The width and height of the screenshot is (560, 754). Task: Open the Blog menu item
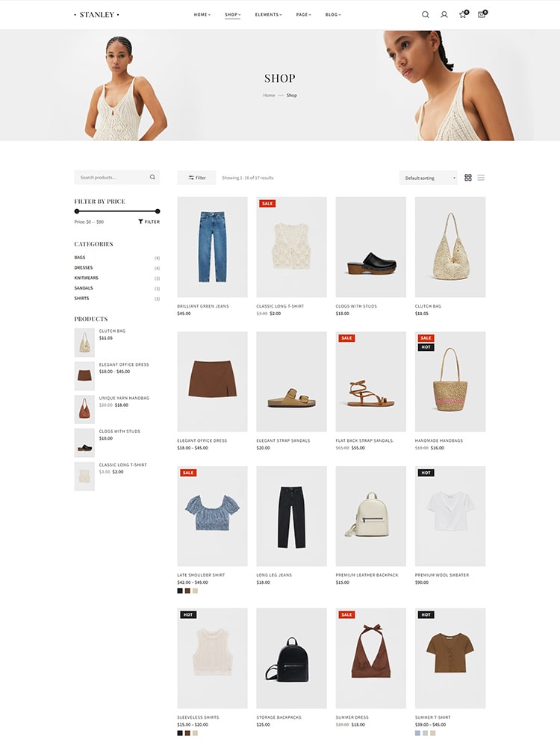(333, 14)
